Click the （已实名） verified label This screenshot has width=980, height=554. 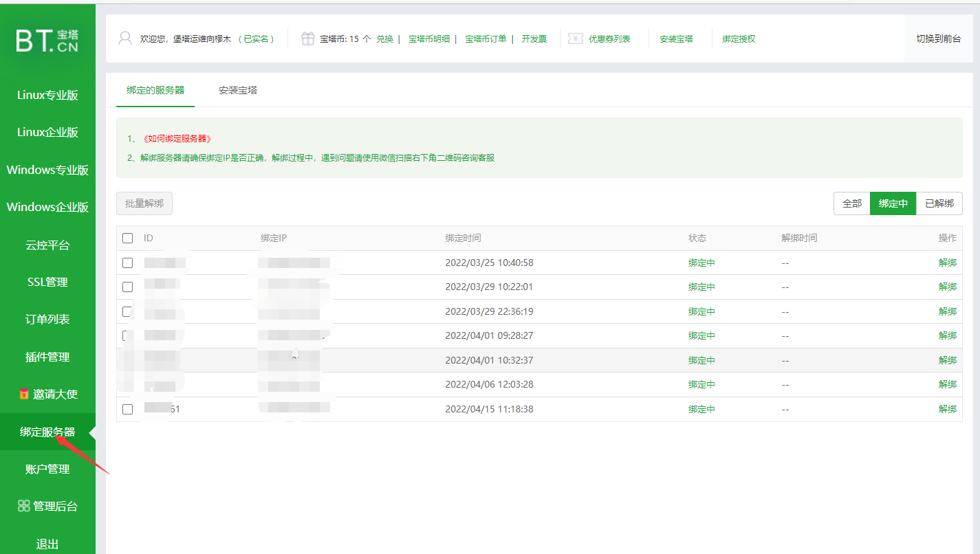[257, 39]
